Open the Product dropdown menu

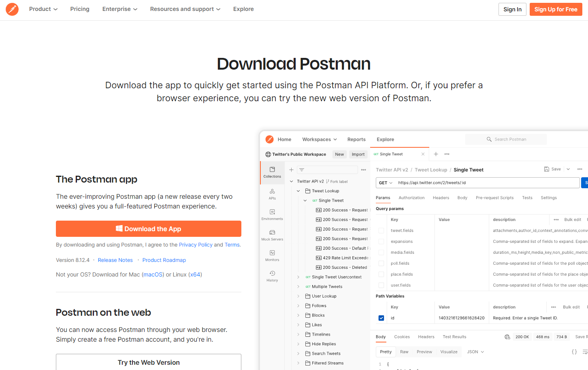click(x=43, y=9)
